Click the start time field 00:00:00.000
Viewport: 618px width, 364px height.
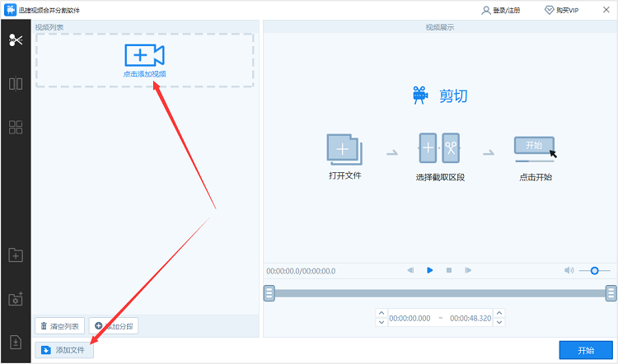[410, 319]
